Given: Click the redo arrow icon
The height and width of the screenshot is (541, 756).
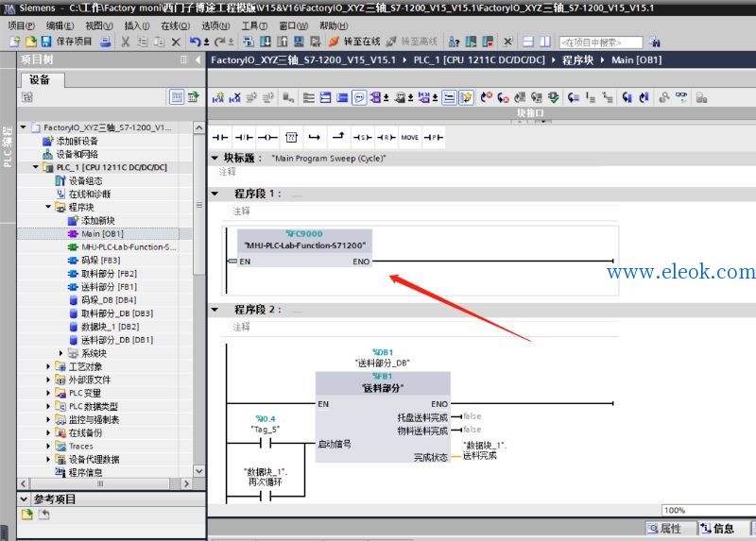Looking at the screenshot, I should [220, 42].
